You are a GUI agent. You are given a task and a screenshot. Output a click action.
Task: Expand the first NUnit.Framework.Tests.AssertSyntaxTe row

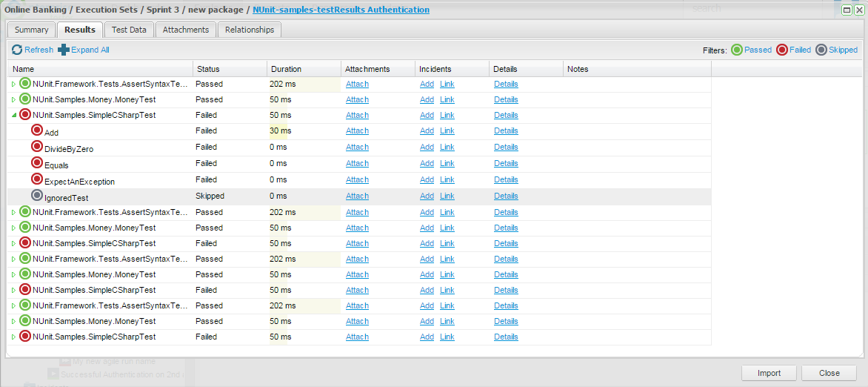13,84
